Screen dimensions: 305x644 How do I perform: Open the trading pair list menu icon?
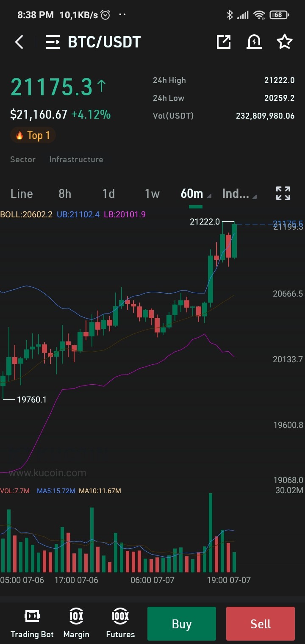click(53, 42)
